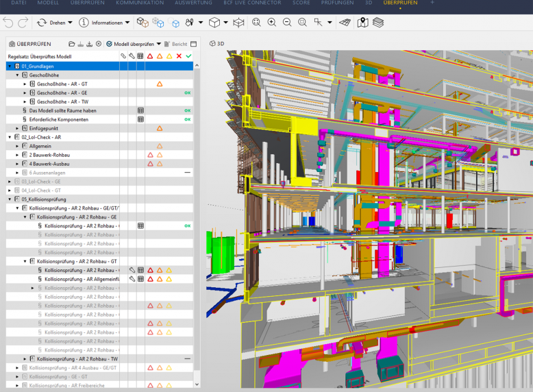Image resolution: width=533 pixels, height=392 pixels.
Task: Switch to the AUSWERTUNG tab
Action: [x=193, y=3]
